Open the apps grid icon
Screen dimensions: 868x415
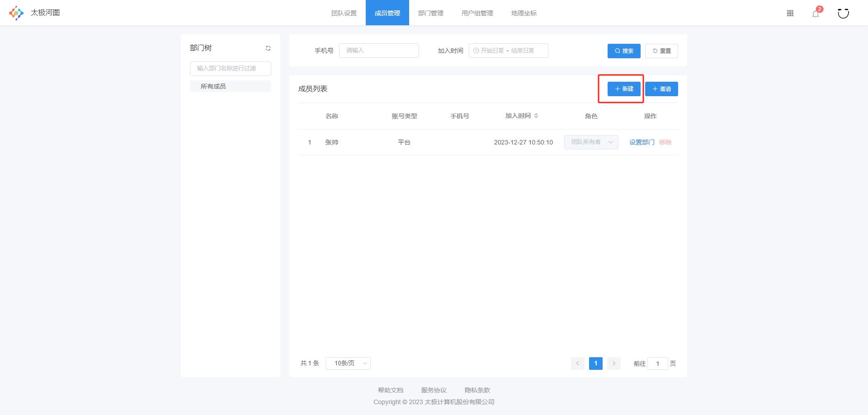coord(790,13)
